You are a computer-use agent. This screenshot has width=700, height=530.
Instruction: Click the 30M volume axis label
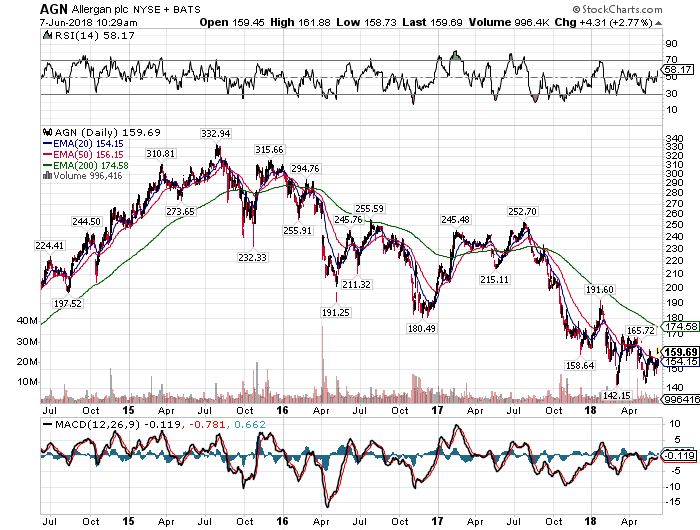tap(28, 342)
